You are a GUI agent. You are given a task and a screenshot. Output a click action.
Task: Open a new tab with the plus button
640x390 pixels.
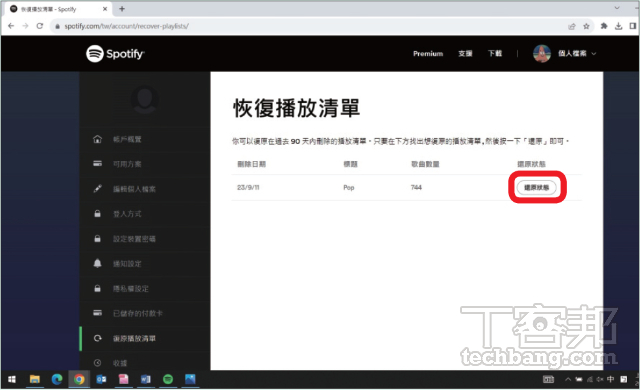[122, 9]
